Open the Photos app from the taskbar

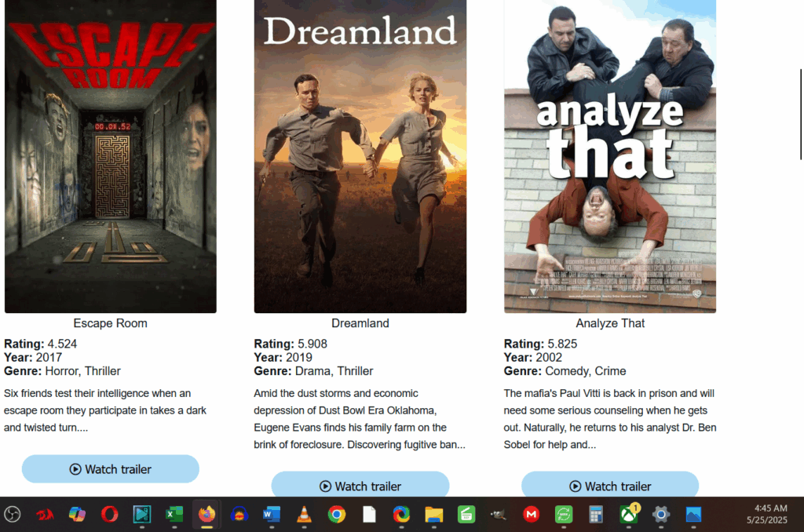pyautogui.click(x=693, y=514)
